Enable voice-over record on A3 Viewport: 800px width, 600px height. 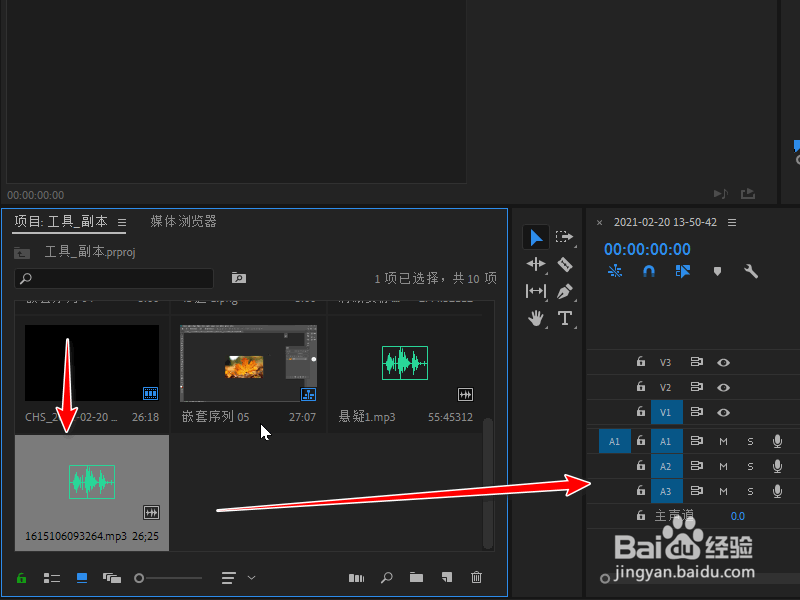pyautogui.click(x=777, y=491)
